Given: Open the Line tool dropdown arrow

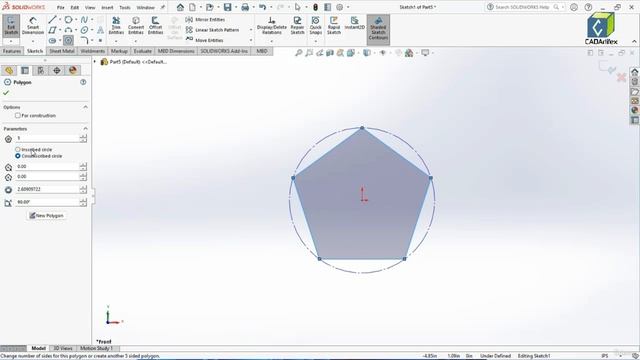Looking at the screenshot, I should click(x=60, y=20).
